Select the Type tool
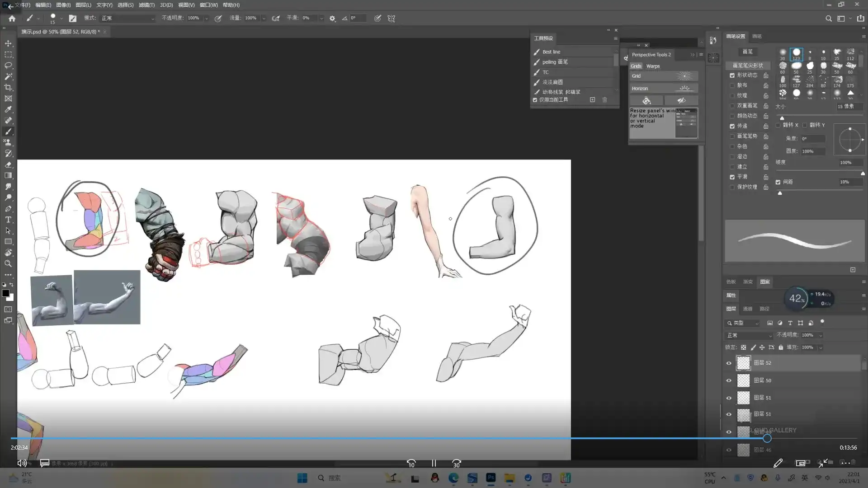 [x=8, y=220]
